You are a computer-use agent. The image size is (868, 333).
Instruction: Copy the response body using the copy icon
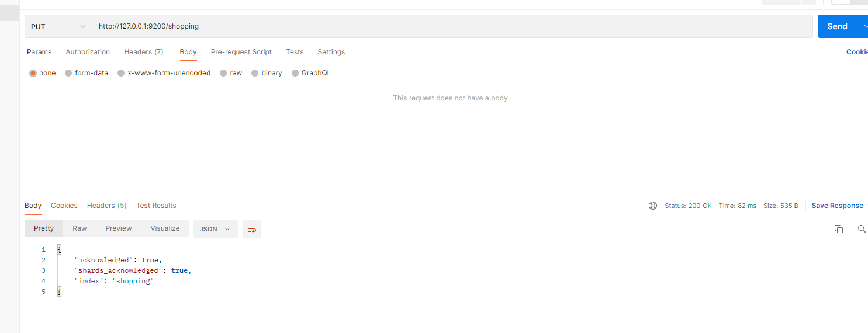pyautogui.click(x=839, y=229)
